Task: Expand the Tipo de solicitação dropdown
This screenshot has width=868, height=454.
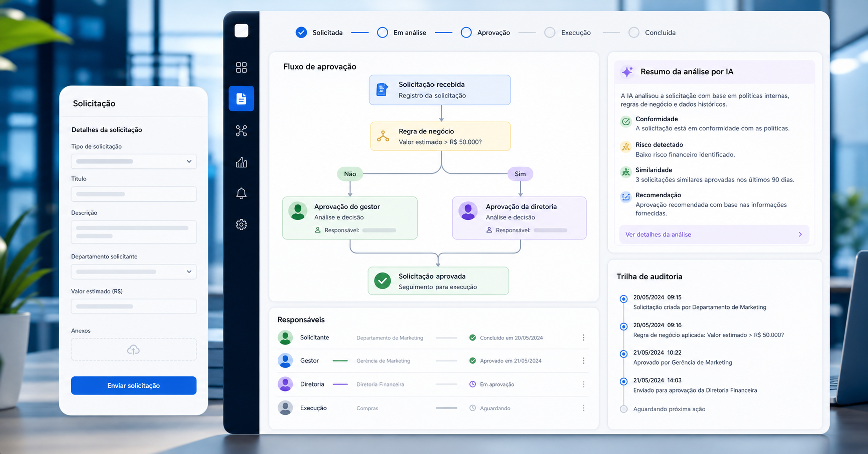Action: pyautogui.click(x=134, y=161)
